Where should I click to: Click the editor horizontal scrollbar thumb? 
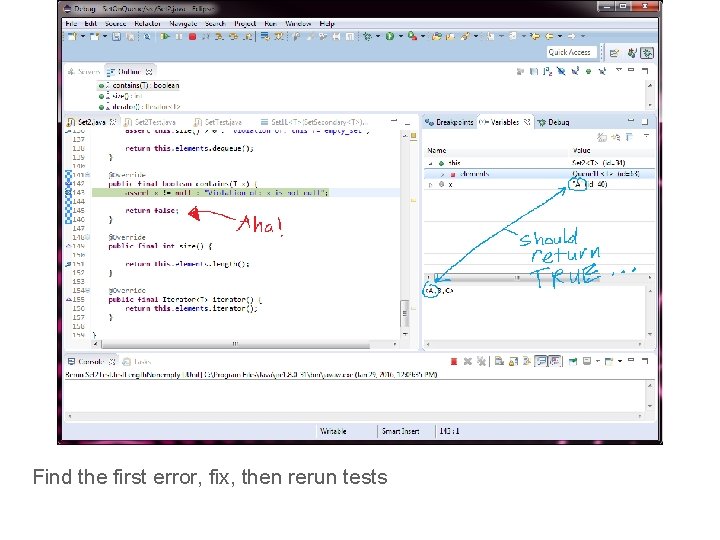[235, 344]
